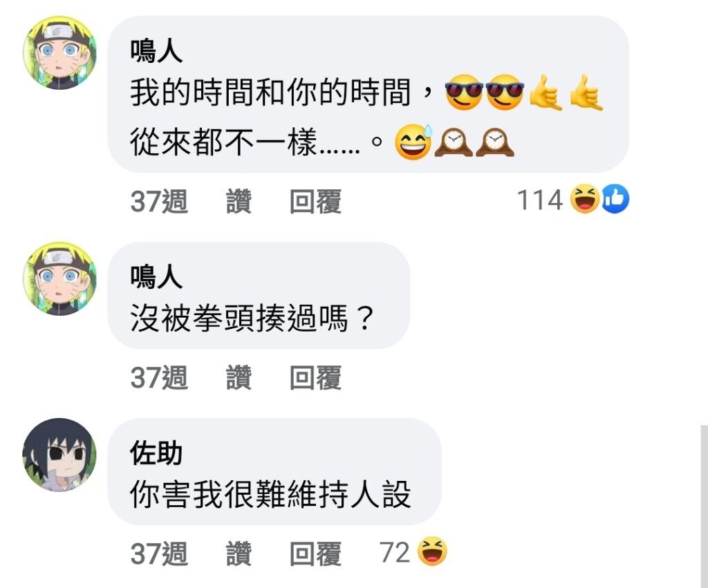Like the first 鳴人 comment with 讚
Image resolution: width=708 pixels, height=588 pixels.
(239, 201)
